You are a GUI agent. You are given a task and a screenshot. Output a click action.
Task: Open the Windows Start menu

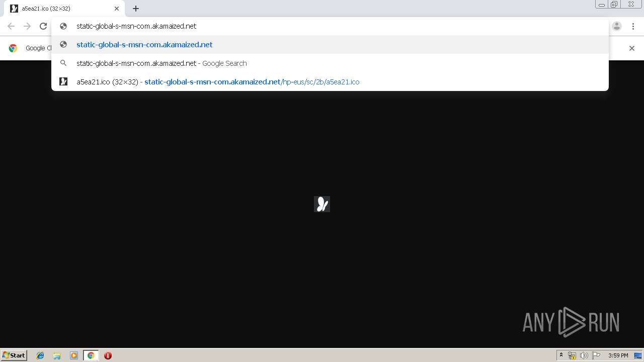tap(14, 355)
